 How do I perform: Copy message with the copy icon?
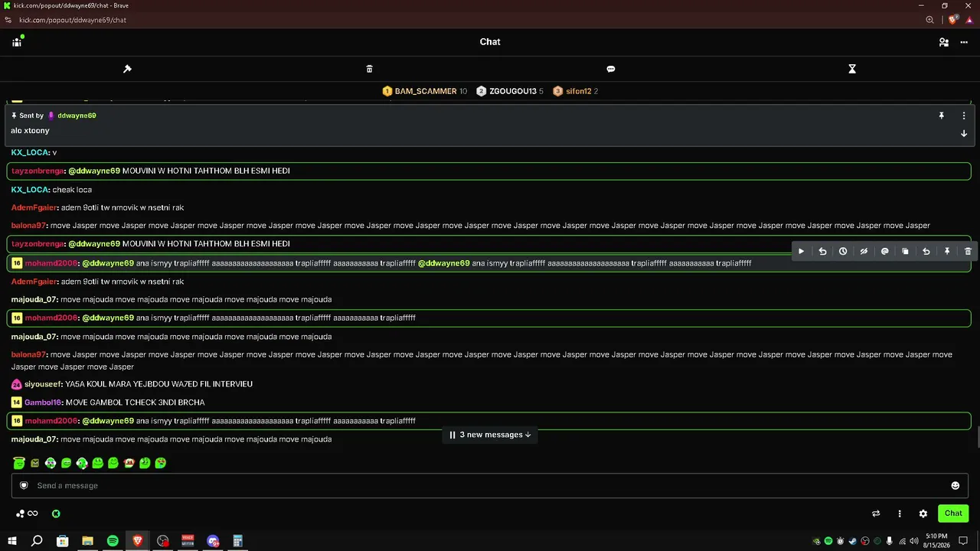click(905, 251)
